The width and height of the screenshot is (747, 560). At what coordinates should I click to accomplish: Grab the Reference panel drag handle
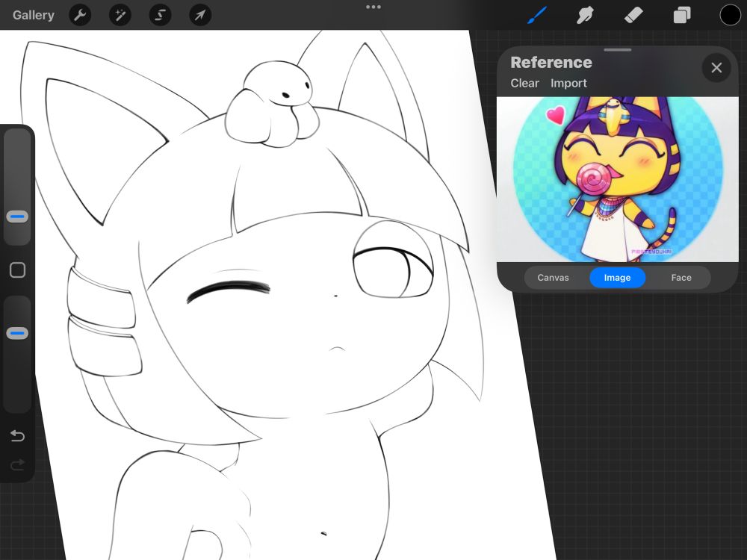(618, 49)
